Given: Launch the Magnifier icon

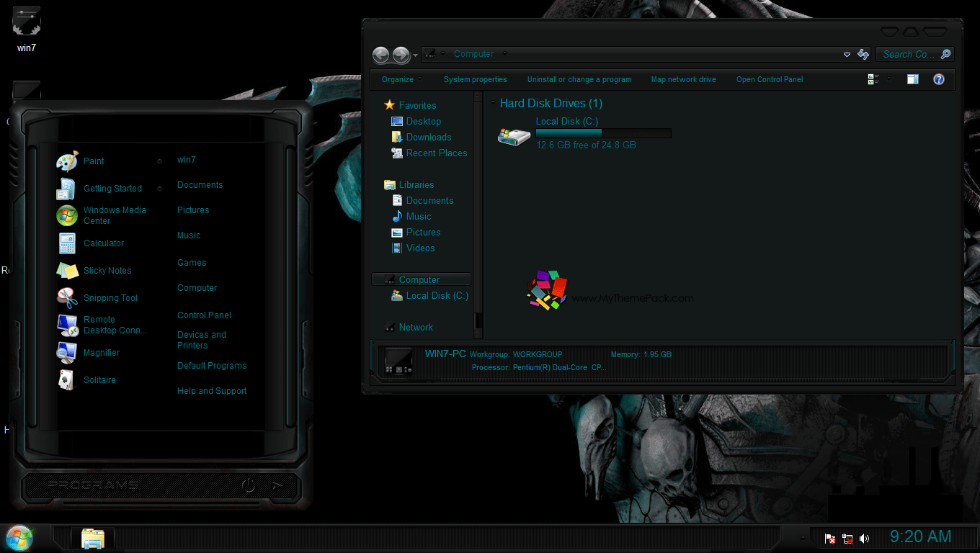Looking at the screenshot, I should coord(66,353).
